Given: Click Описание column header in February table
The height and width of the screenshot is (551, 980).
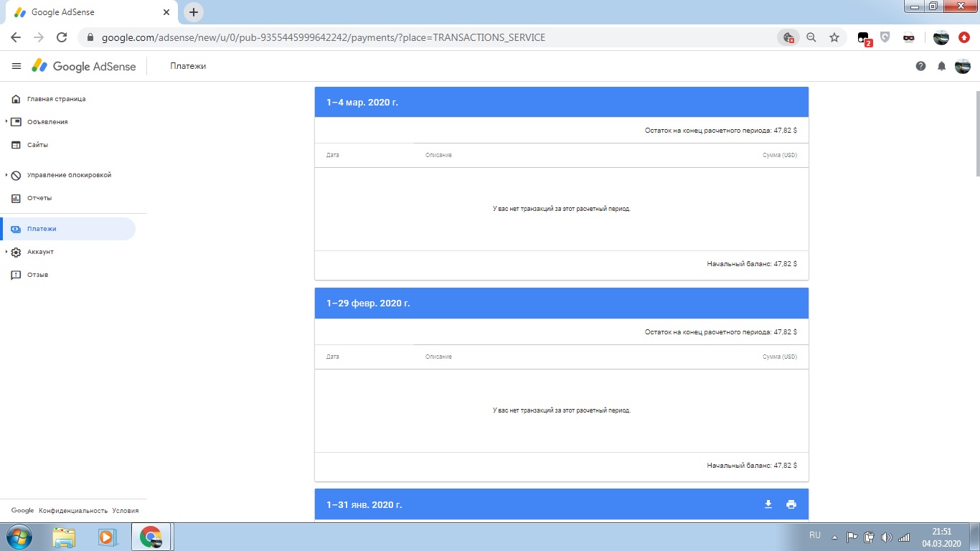Looking at the screenshot, I should 438,357.
